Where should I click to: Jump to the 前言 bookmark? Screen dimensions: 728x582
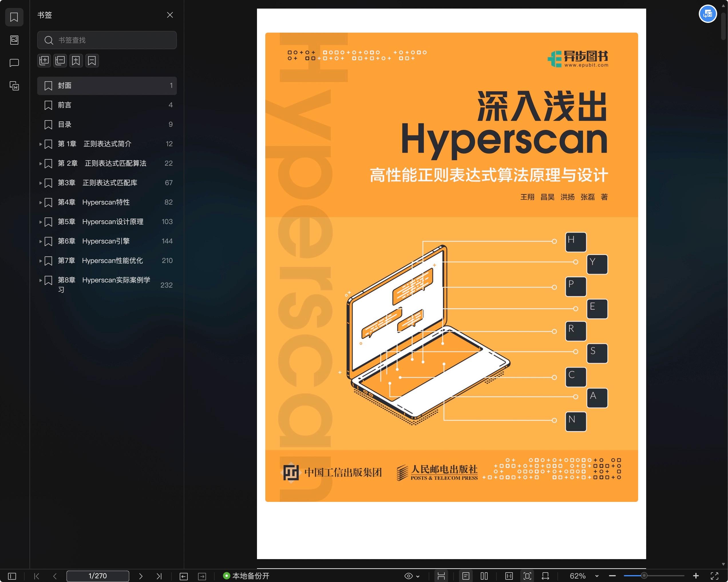click(107, 105)
